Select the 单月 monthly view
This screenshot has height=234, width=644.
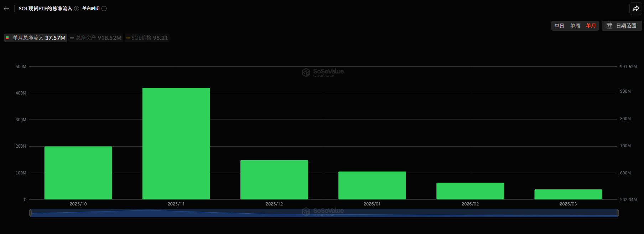point(591,26)
